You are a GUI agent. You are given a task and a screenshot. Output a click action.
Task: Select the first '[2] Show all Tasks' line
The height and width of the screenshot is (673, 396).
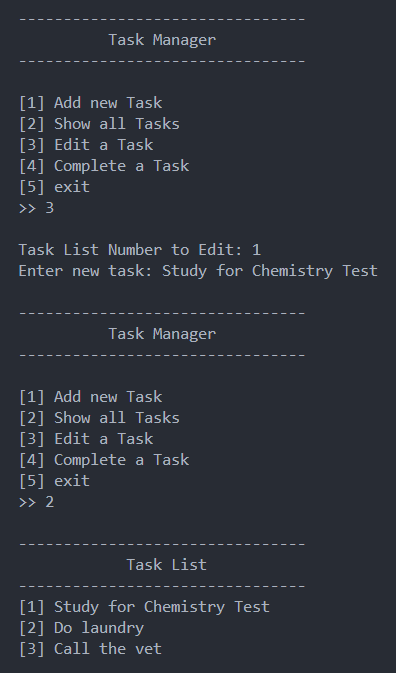click(x=99, y=124)
